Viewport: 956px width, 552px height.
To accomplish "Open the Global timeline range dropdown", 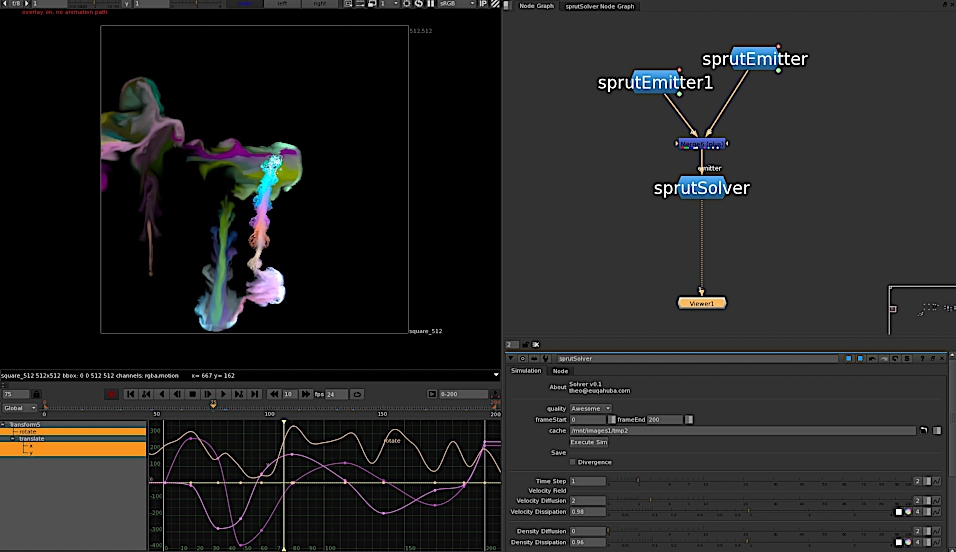I will coord(20,408).
